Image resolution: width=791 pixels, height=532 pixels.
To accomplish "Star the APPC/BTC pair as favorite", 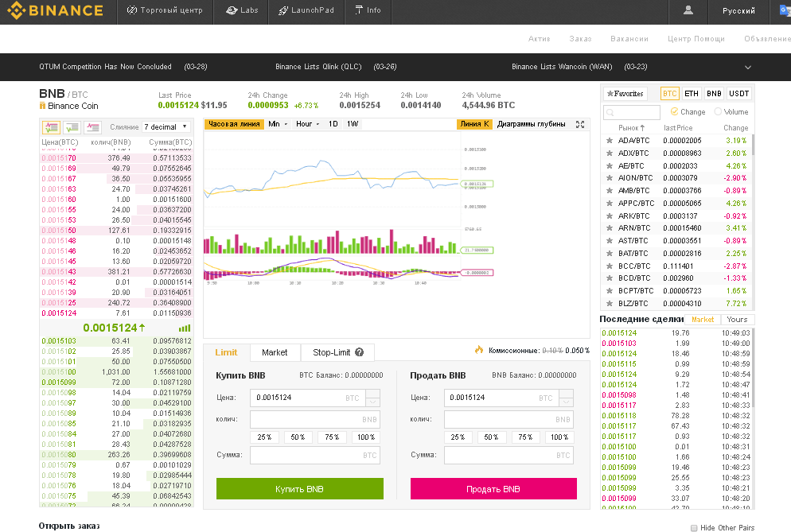I will click(x=610, y=204).
